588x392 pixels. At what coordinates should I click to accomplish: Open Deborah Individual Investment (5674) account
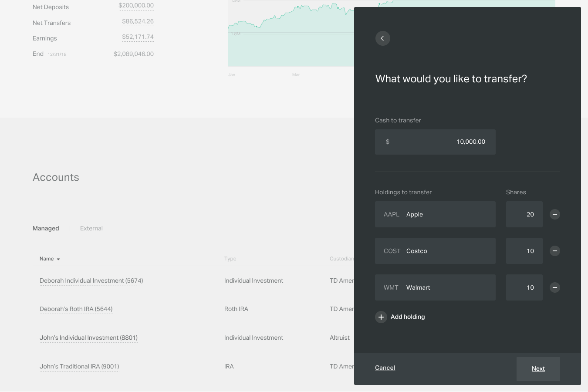coord(91,281)
